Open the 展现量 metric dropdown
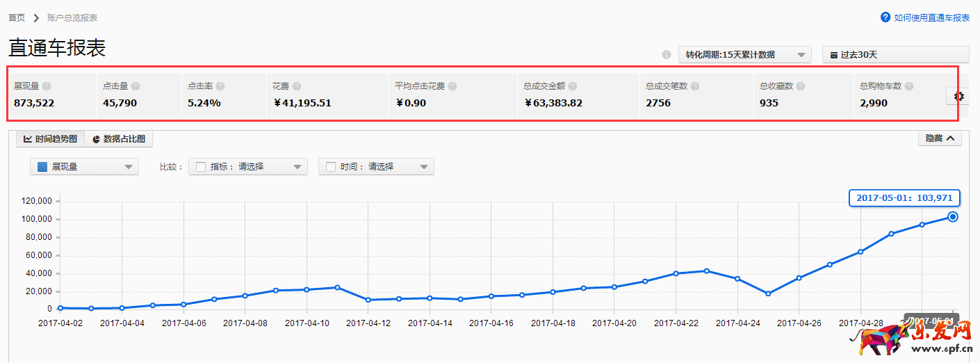This screenshot has width=980, height=363. coord(84,167)
